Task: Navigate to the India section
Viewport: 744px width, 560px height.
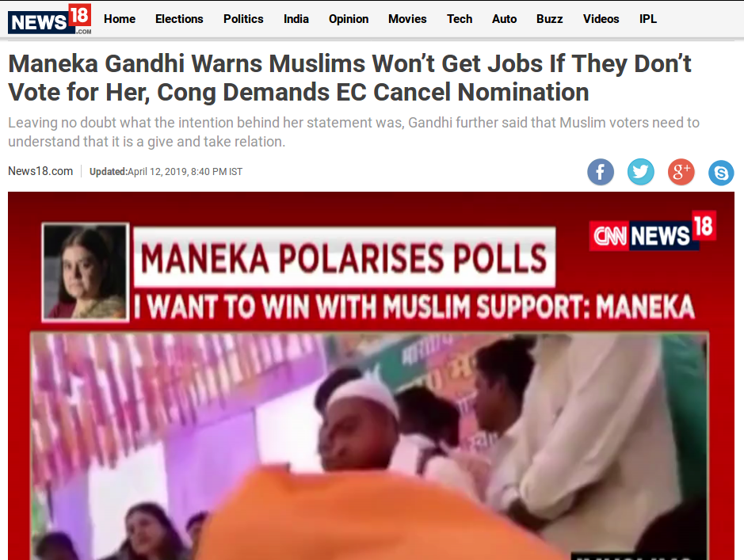Action: click(x=296, y=19)
